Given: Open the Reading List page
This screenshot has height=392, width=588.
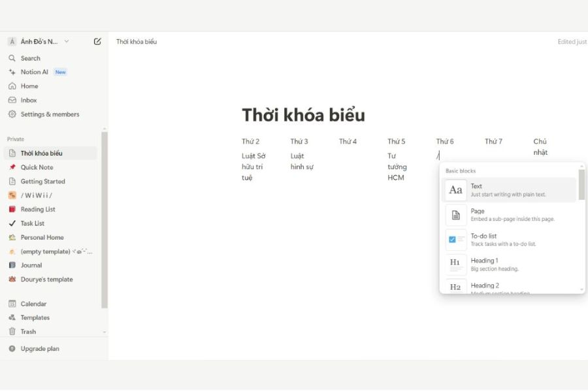Looking at the screenshot, I should [37, 209].
